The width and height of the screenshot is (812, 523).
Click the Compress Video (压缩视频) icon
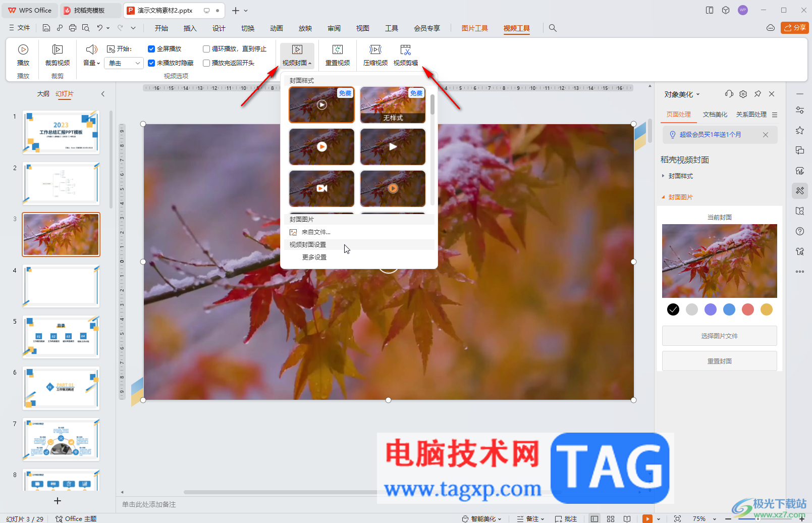[x=375, y=49]
